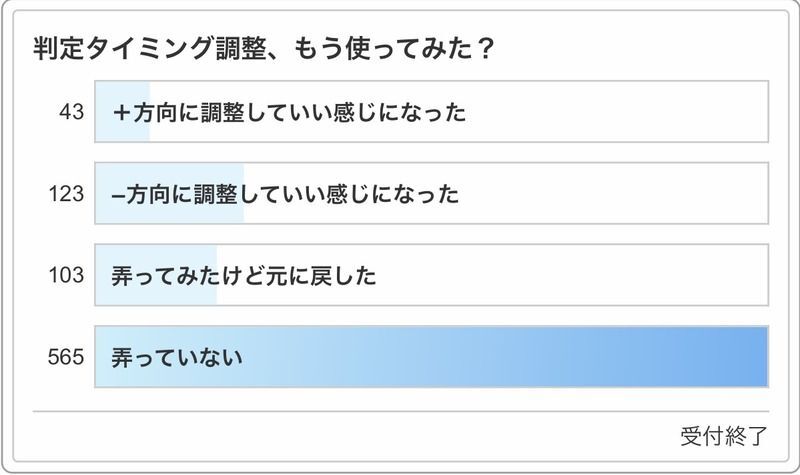The image size is (800, 475).
Task: Click the empty white area of 123-vote bar
Action: click(x=620, y=194)
